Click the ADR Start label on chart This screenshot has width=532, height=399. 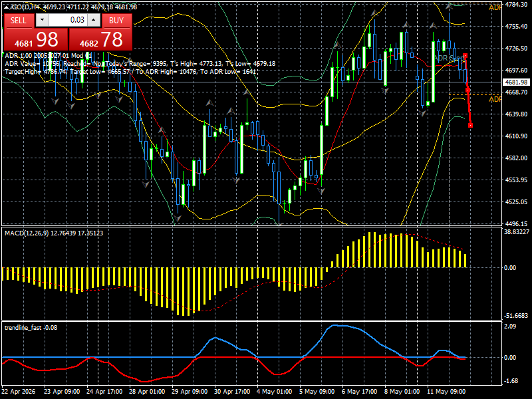click(448, 58)
